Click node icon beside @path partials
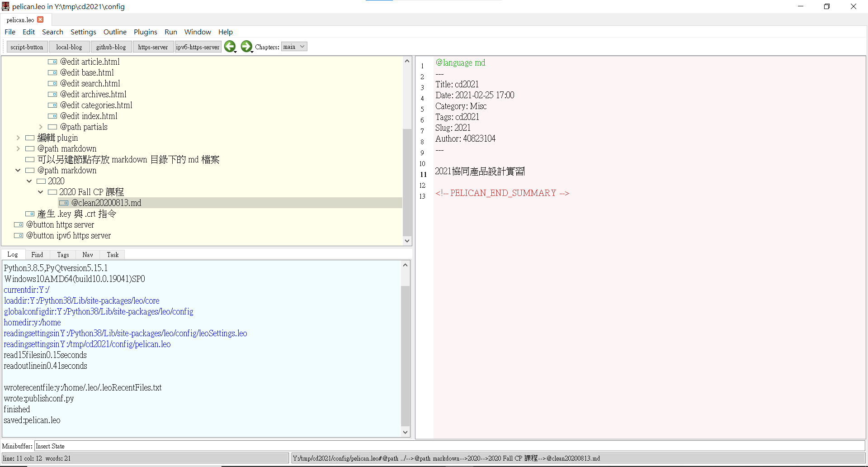The image size is (868, 467). tap(52, 127)
